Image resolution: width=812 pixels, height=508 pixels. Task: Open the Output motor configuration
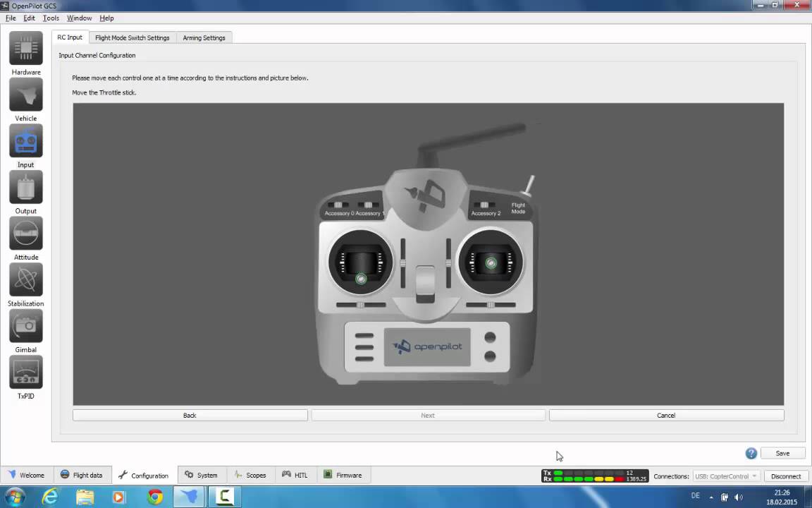(x=26, y=186)
